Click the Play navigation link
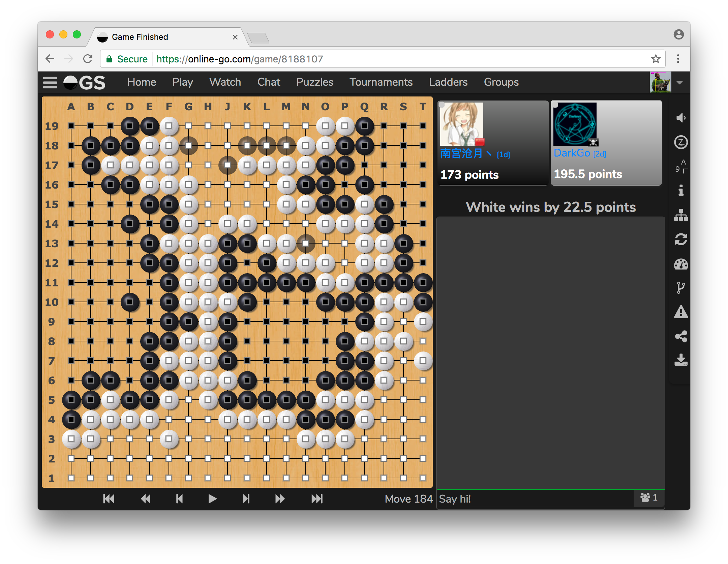 click(182, 82)
